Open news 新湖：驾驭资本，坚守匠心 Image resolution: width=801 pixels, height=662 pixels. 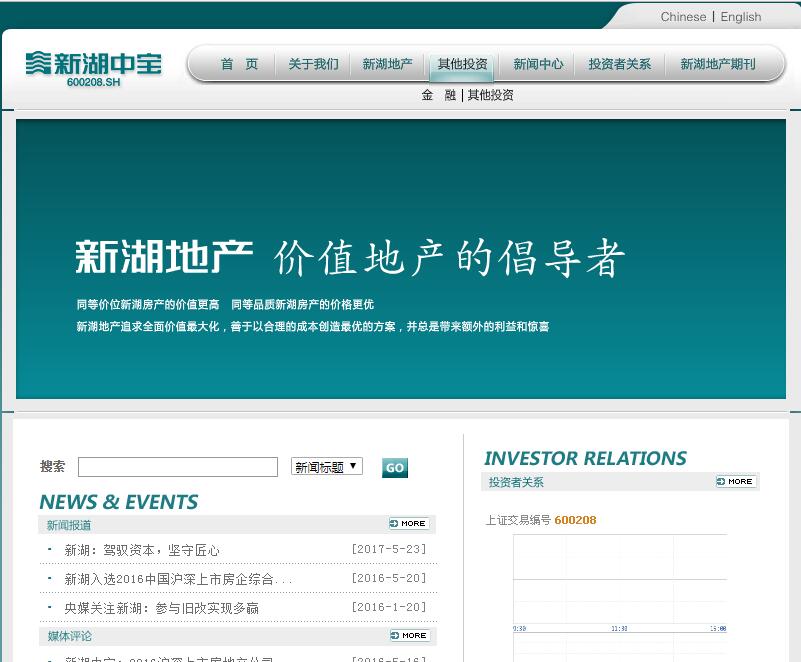[x=142, y=550]
